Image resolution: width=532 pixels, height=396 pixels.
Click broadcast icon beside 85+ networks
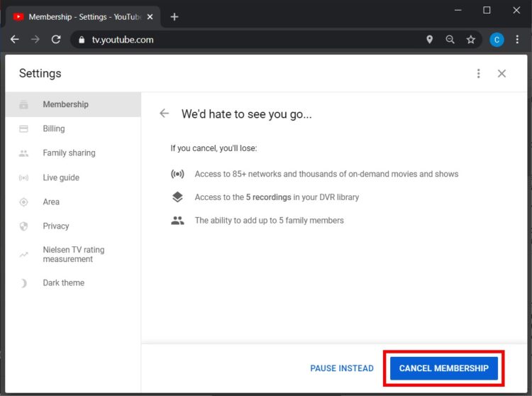tap(177, 174)
